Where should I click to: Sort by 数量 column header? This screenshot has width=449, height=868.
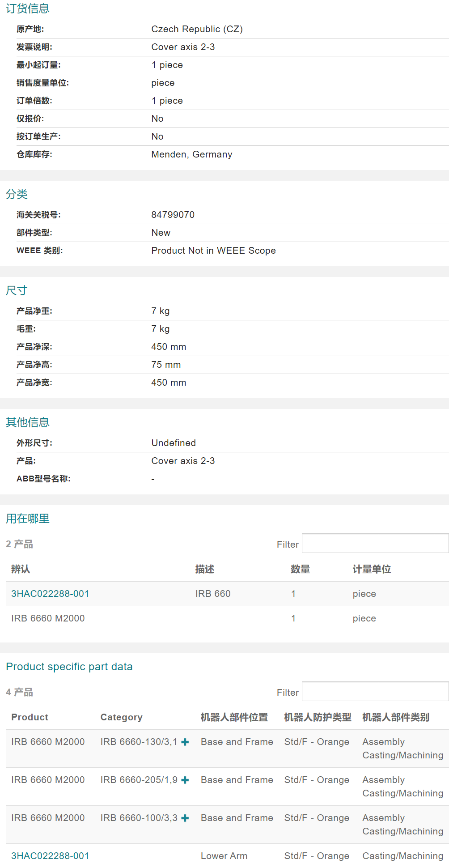(300, 569)
